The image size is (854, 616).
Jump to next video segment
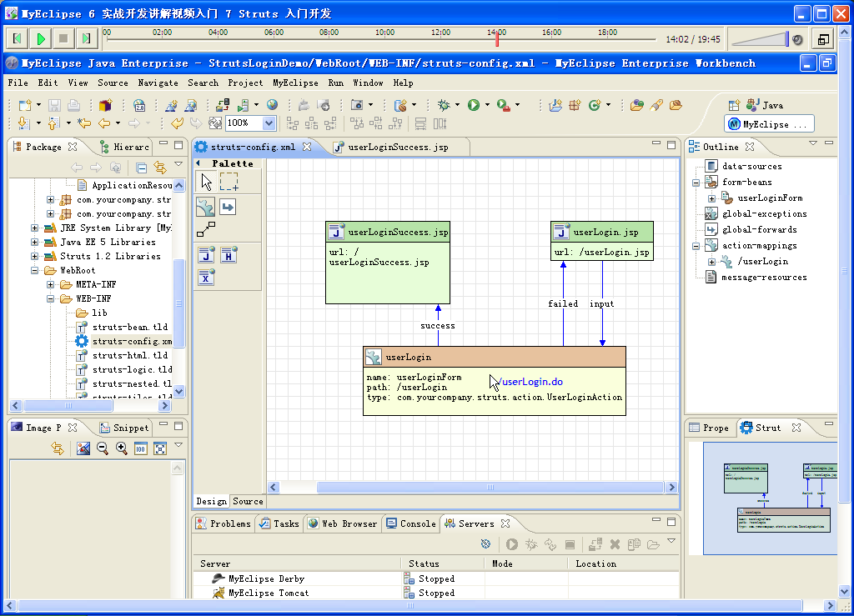[x=86, y=38]
